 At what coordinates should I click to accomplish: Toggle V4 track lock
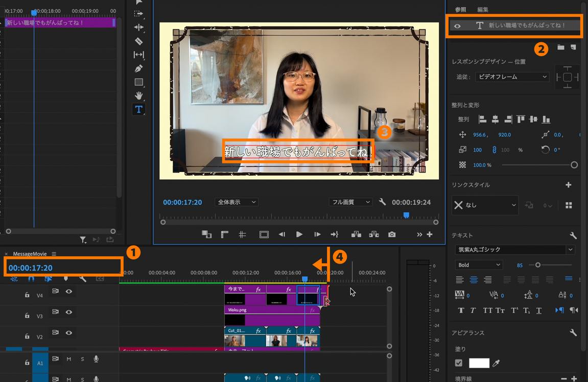coord(27,295)
